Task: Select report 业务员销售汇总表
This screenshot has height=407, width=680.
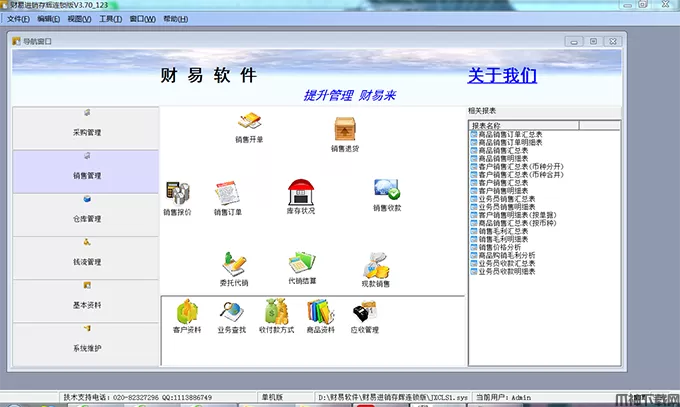Action: 503,199
